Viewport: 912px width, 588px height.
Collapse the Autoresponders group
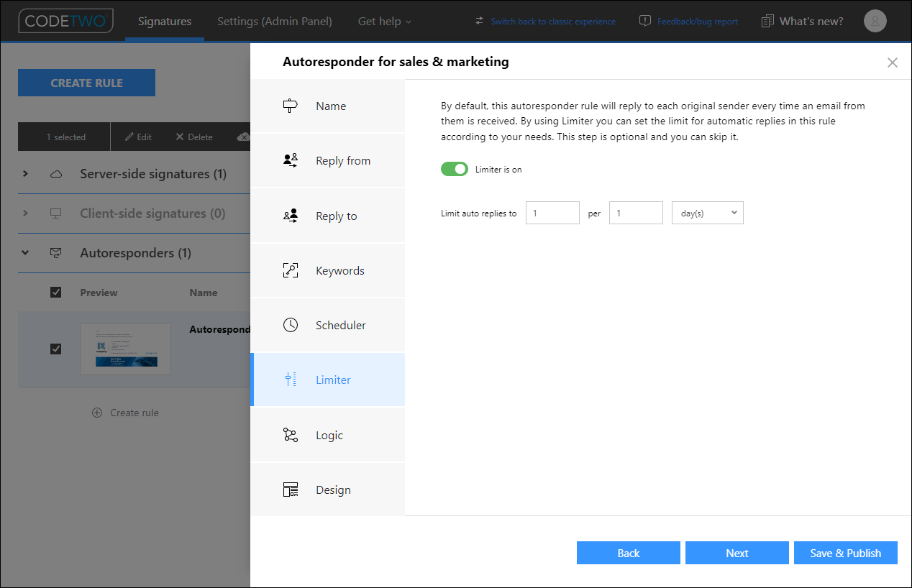[25, 253]
